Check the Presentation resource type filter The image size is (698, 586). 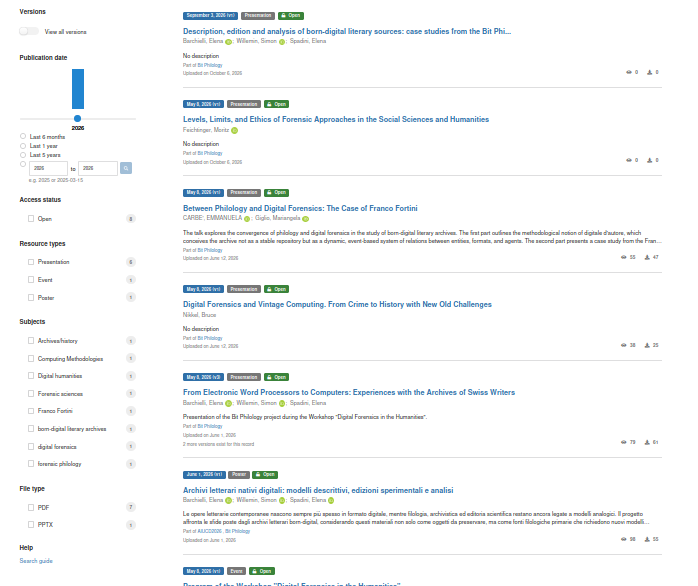pyautogui.click(x=31, y=262)
